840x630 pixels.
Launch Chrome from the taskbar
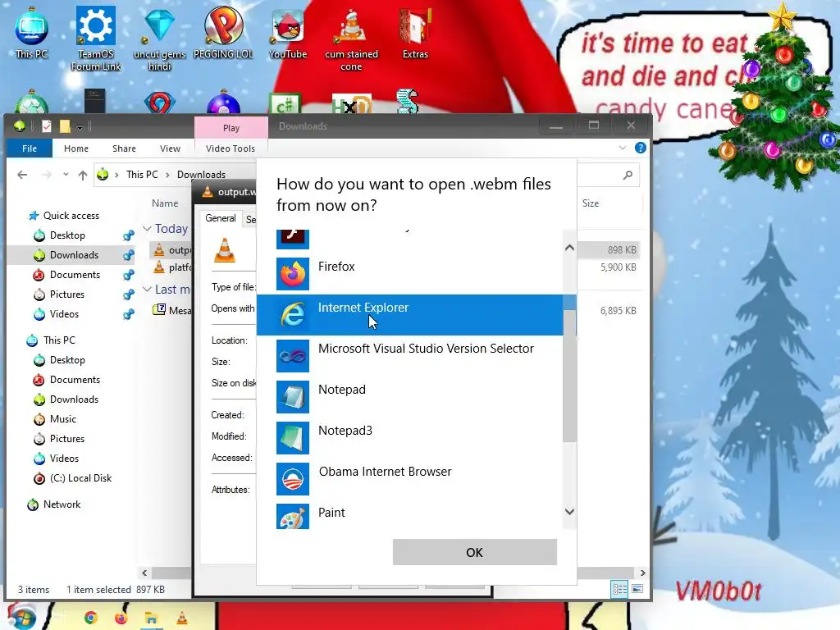tap(90, 618)
